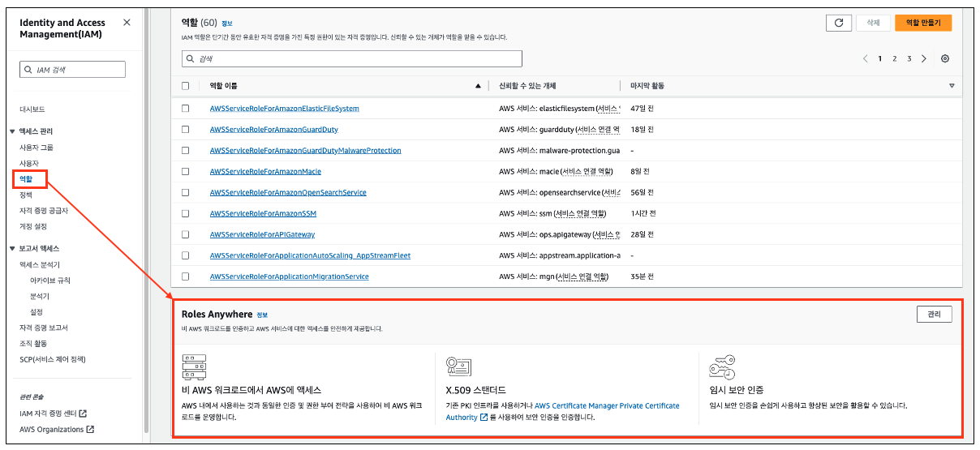Go to page 2 of roles
The height and width of the screenshot is (450, 980).
pyautogui.click(x=895, y=58)
